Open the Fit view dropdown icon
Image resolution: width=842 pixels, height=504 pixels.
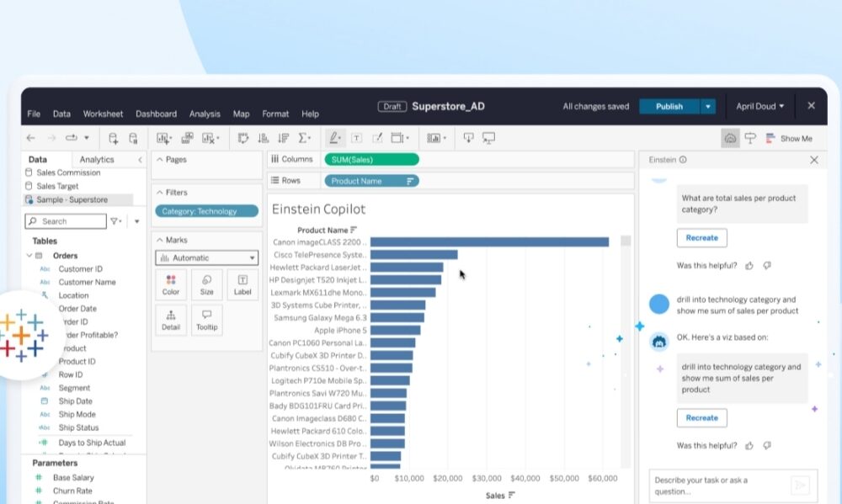399,138
